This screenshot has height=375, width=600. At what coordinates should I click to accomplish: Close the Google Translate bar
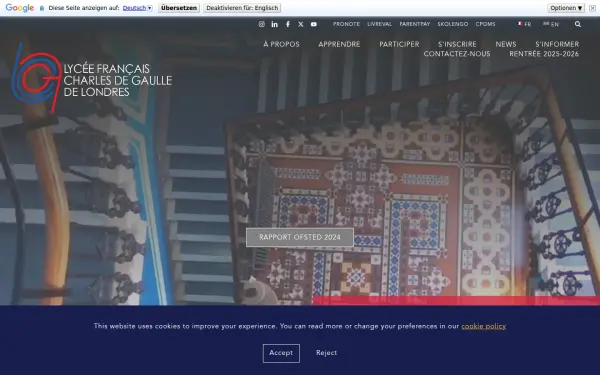tap(592, 8)
